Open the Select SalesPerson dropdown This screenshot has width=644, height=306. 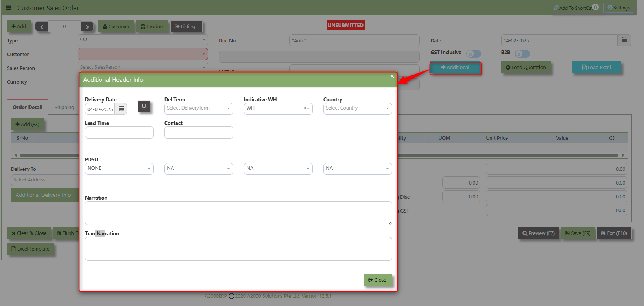(x=143, y=67)
